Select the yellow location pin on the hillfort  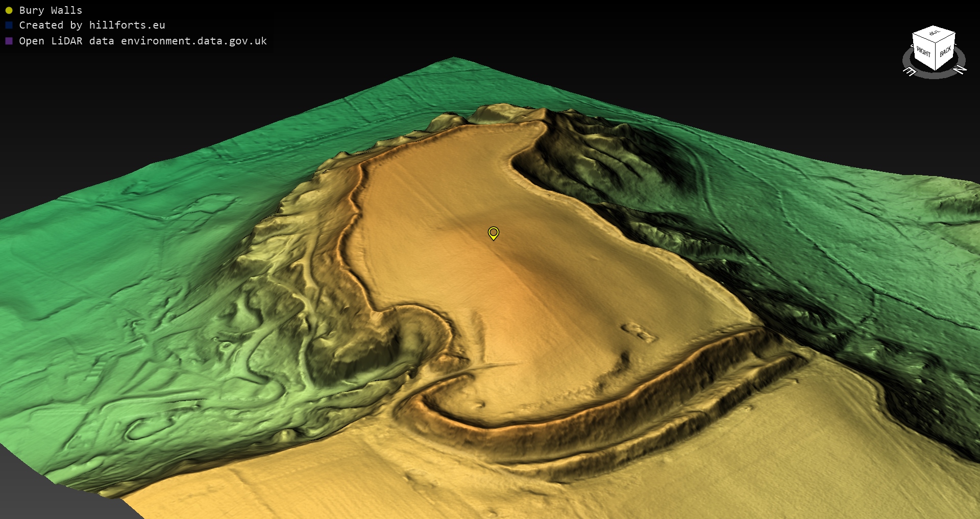pos(493,233)
